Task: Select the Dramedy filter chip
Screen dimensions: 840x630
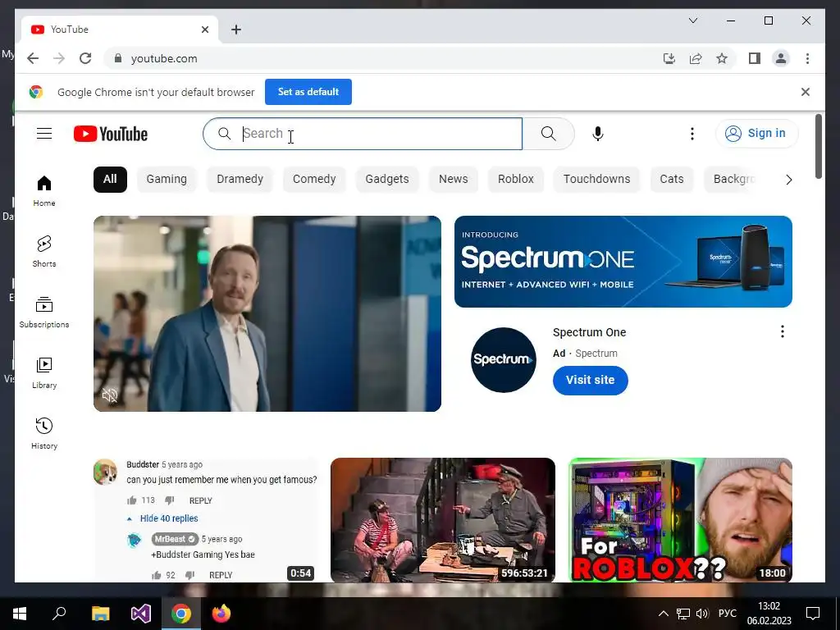Action: [240, 179]
